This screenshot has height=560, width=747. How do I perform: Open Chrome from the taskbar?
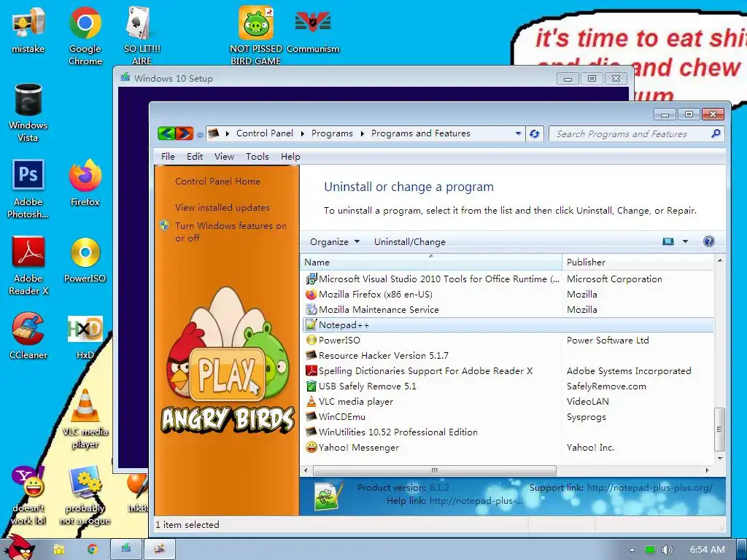[93, 550]
